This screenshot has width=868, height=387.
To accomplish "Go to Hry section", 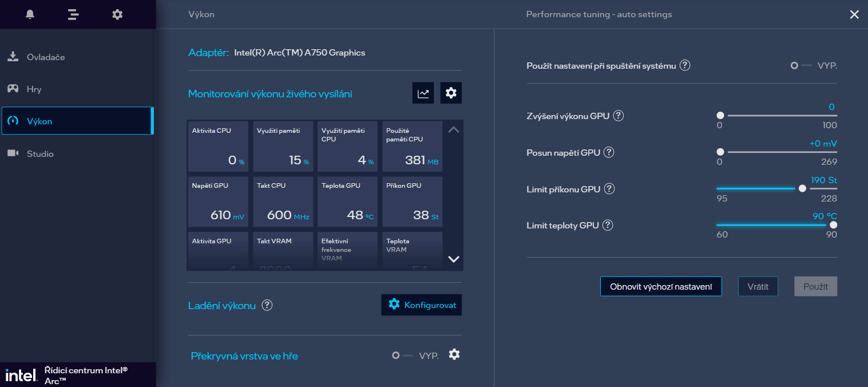I will (77, 89).
